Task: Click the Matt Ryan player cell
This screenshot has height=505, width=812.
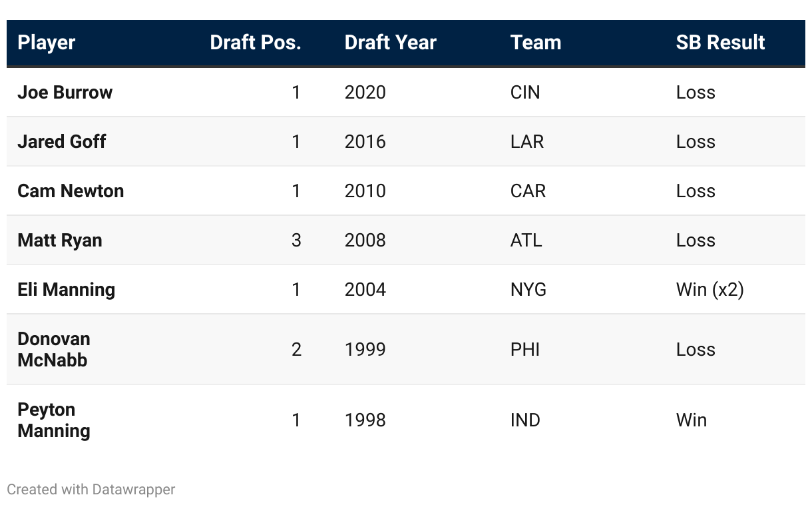Action: [x=60, y=240]
